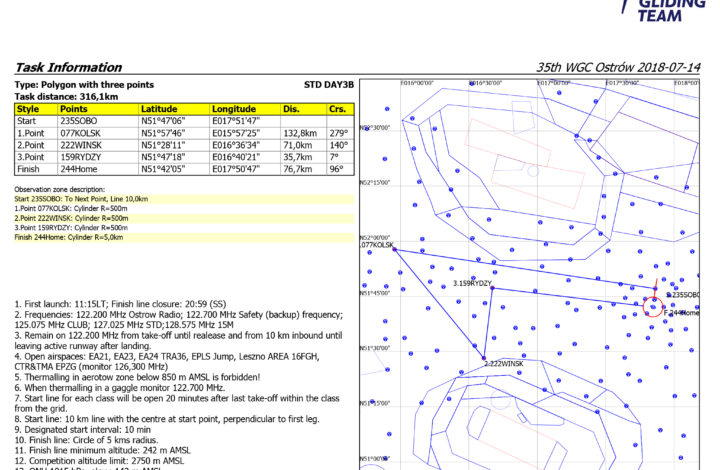Click the Style column header

(x=28, y=108)
